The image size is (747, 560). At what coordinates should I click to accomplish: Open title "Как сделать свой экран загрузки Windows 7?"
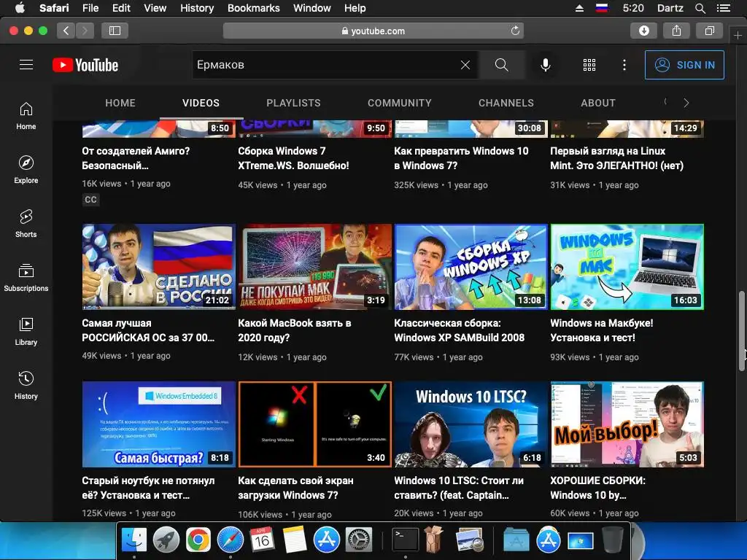295,488
